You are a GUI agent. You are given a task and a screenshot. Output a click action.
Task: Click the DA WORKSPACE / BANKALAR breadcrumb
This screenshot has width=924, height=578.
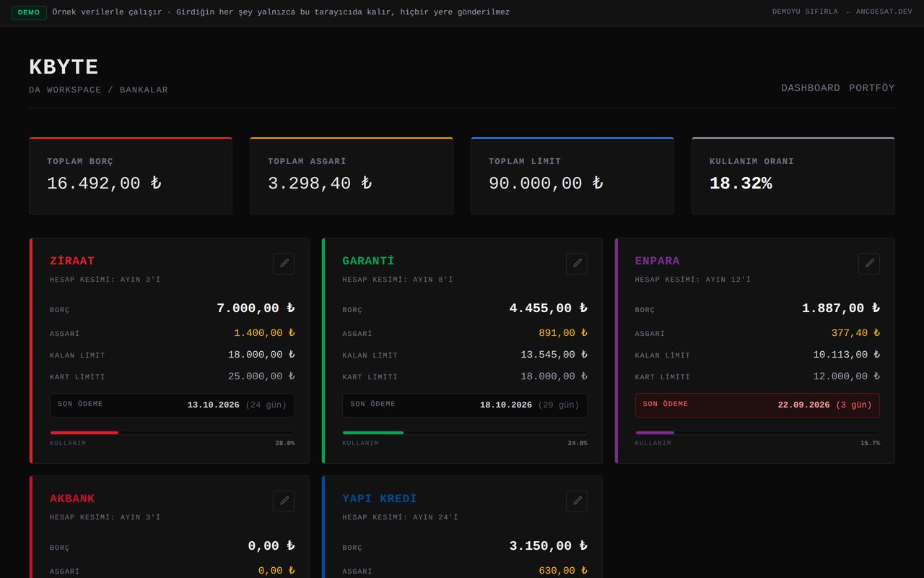98,90
